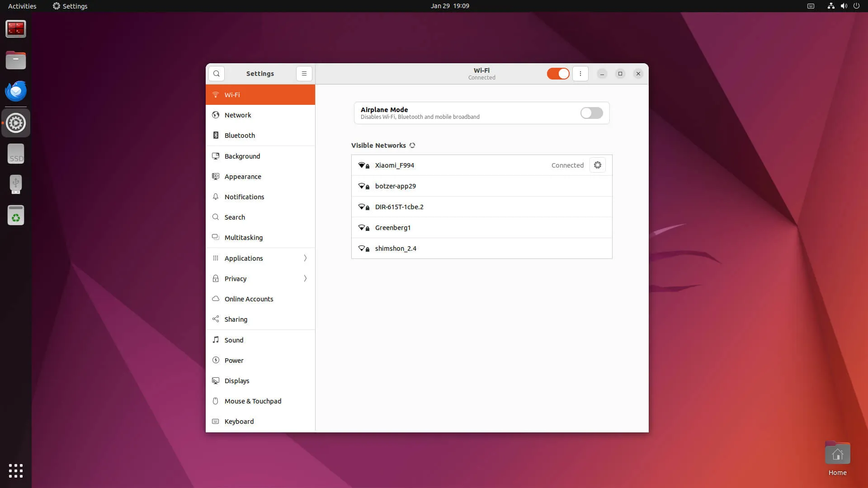868x488 pixels.
Task: Open system power menu in top bar
Action: 856,6
